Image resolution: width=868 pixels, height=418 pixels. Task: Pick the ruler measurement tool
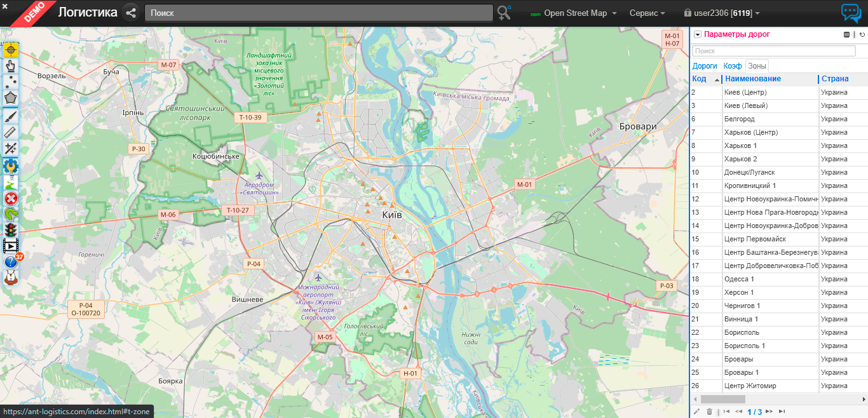point(11,131)
